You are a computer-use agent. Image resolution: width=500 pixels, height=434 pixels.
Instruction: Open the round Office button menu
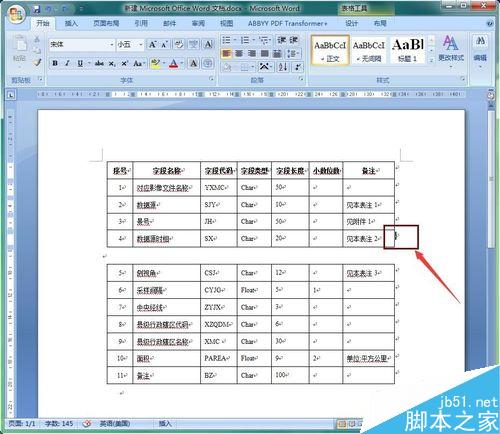[x=17, y=14]
